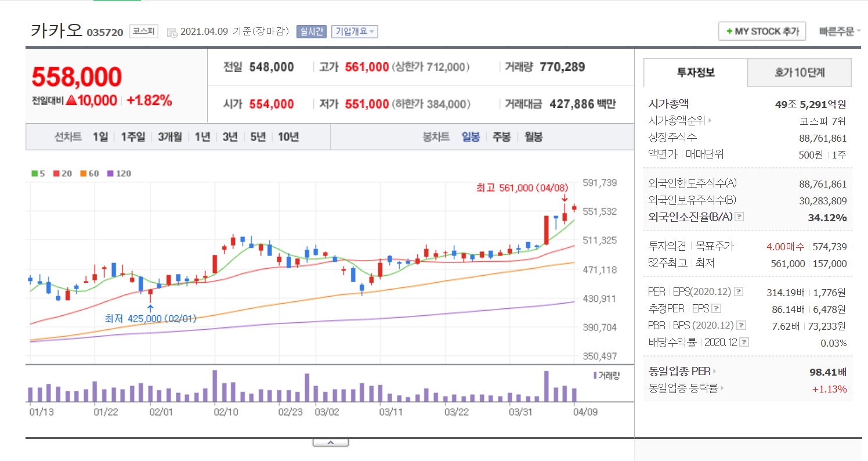Open the 동일업종 PER link
Viewport: 868px width, 461px height.
[679, 372]
